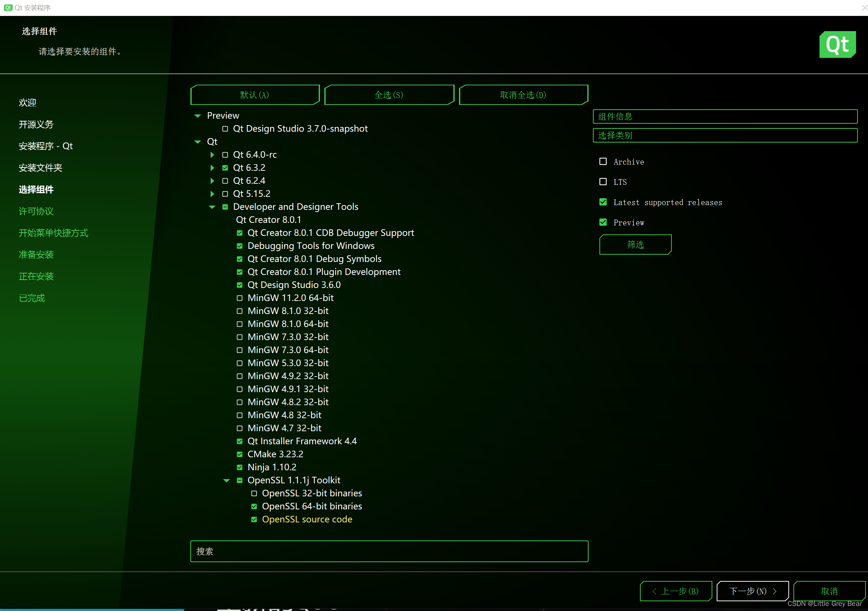Tick MinGW 4.9.2 32-bit
868x611 pixels.
240,376
